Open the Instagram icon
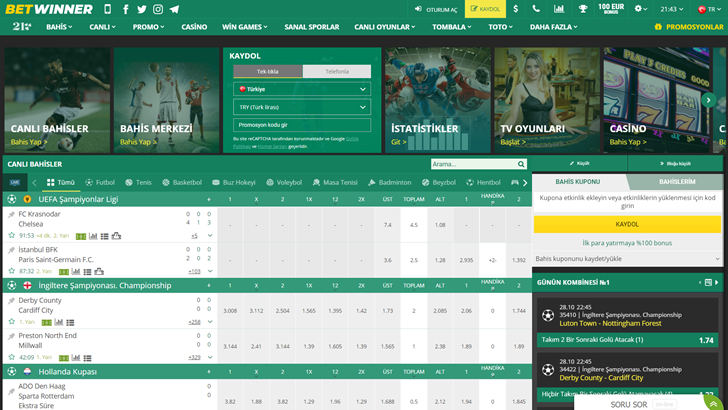This screenshot has height=410, width=728. tap(158, 9)
